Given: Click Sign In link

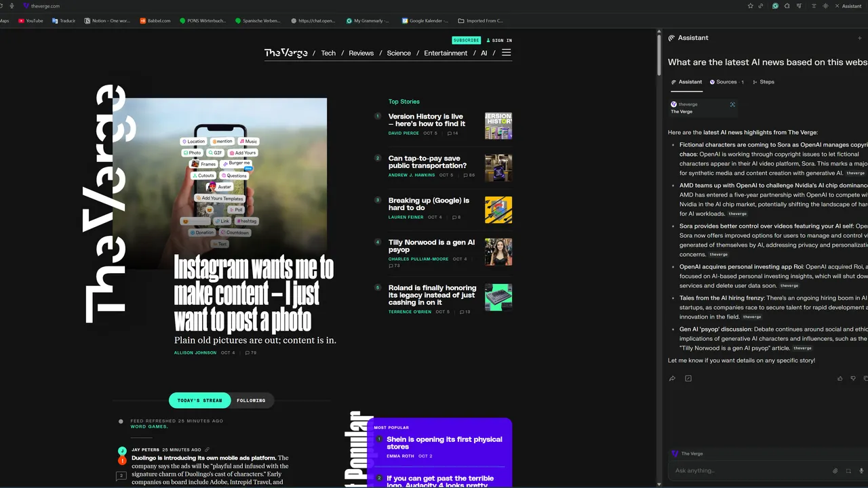Looking at the screenshot, I should click(x=499, y=41).
